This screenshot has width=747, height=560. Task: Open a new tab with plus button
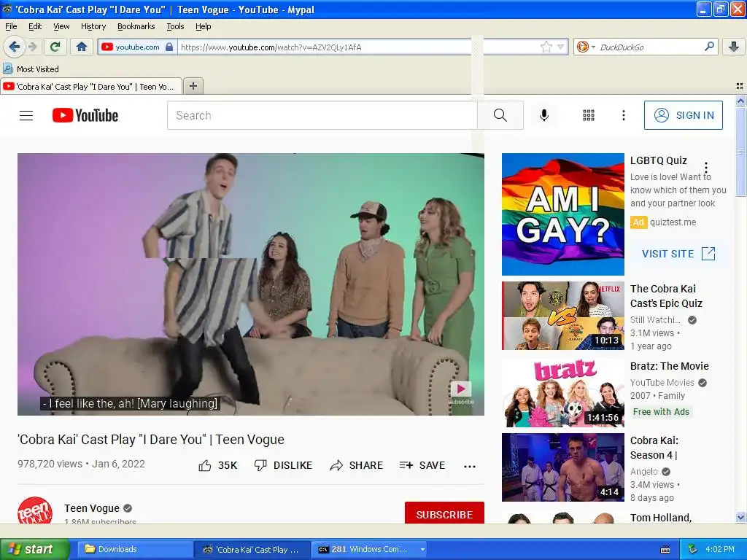pyautogui.click(x=193, y=86)
